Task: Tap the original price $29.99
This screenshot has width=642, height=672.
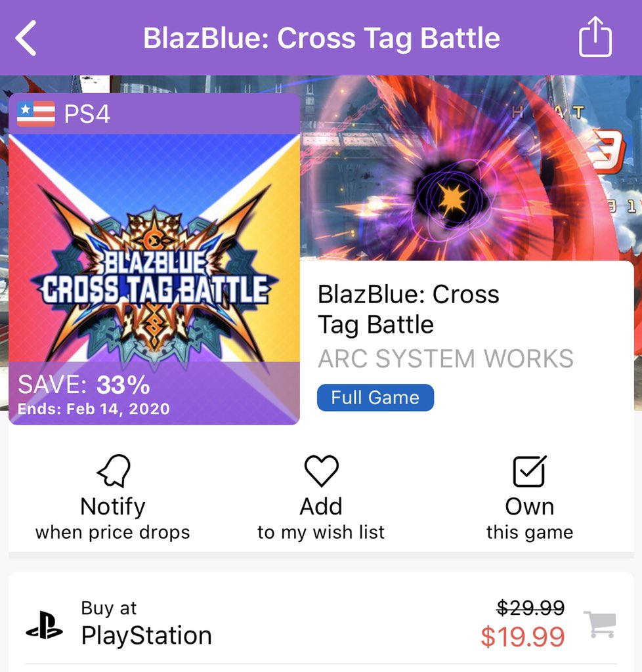Action: pos(530,608)
